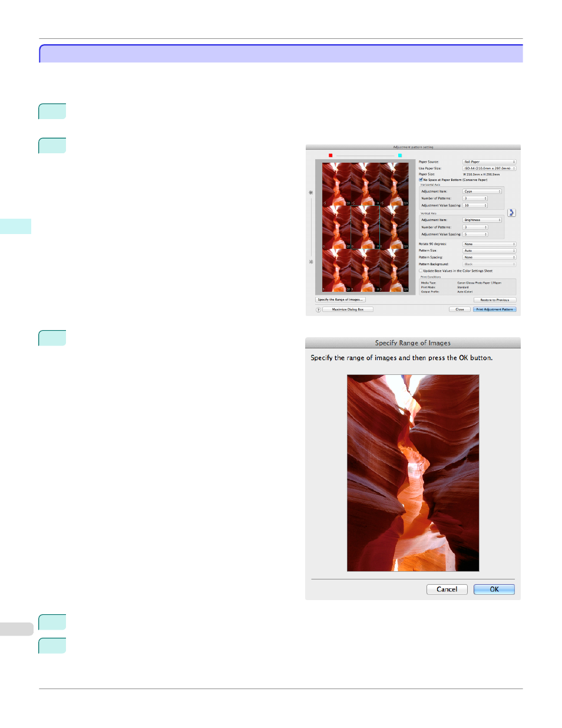Click the blue arrow button beside the axis settings
Viewport: 562px width, 728px height.
(511, 213)
